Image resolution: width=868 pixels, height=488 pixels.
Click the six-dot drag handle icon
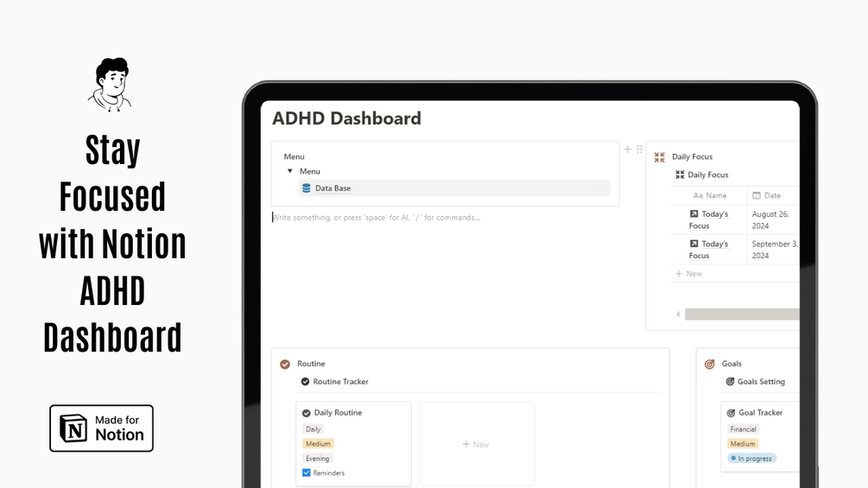(639, 149)
